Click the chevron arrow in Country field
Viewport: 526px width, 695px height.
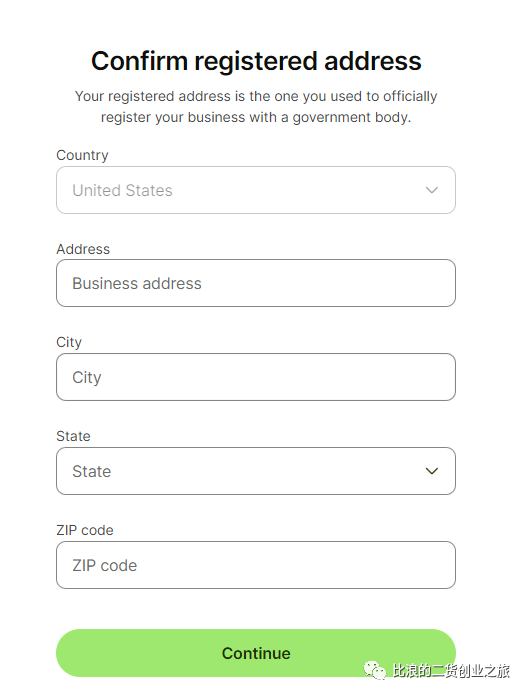pos(432,190)
